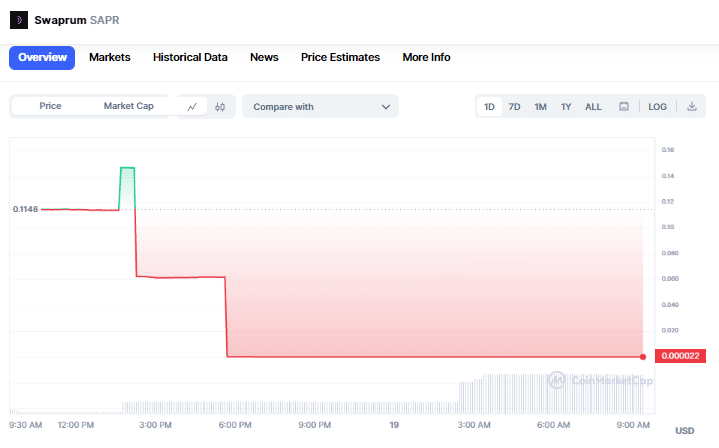Open the Compare with dropdown
719x448 pixels.
pos(321,106)
